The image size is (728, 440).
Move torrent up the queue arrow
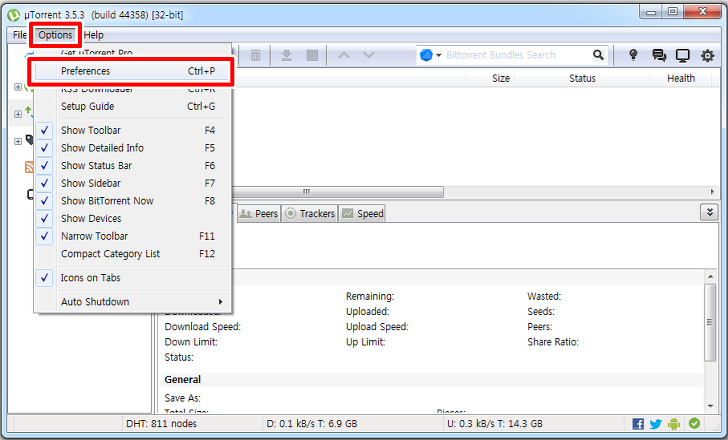(344, 55)
